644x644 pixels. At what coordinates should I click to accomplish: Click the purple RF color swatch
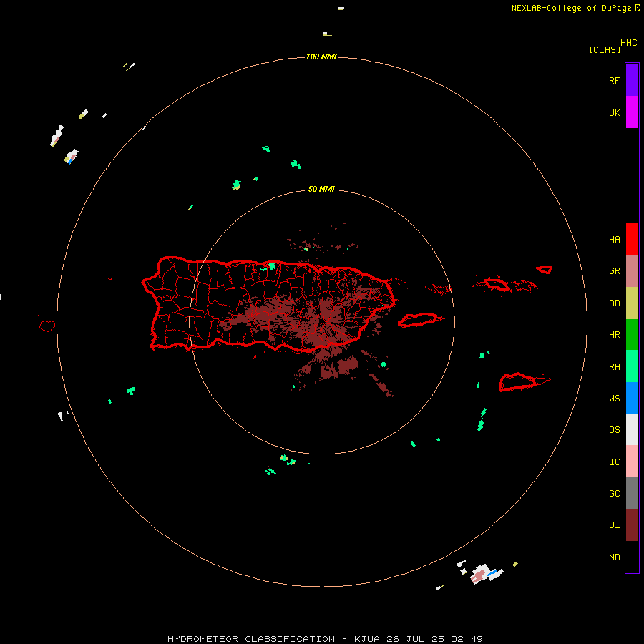[632, 80]
